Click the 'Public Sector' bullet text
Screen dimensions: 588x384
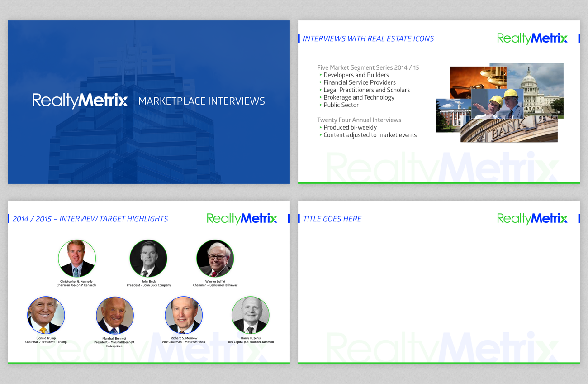341,105
